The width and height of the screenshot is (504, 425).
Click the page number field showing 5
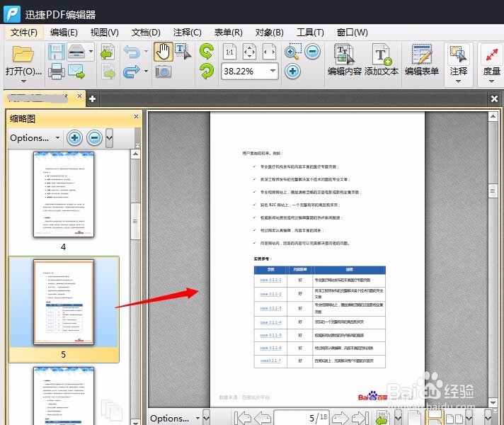(301, 418)
